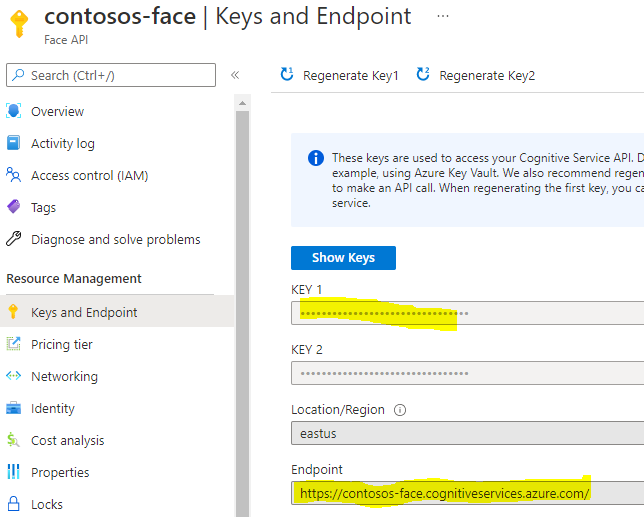This screenshot has height=517, width=644.
Task: Select Keys and Endpoint menu item
Action: tap(117, 312)
